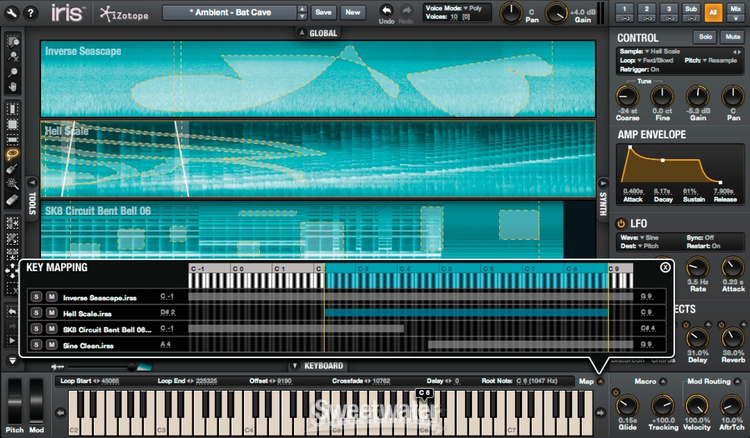Image resolution: width=750 pixels, height=438 pixels.
Task: Collapse the Synth panel arrow
Action: (603, 183)
